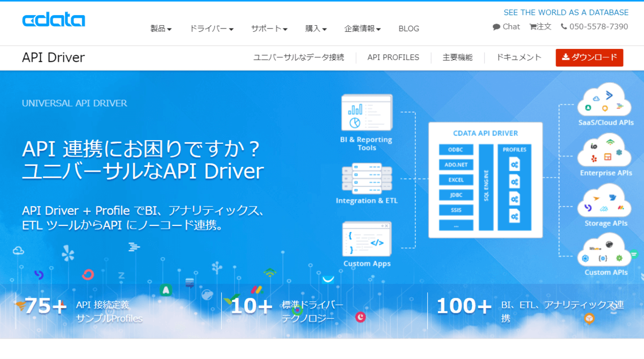Click the SaaS/Cloud APIs cloud icon
Image resolution: width=644 pixels, height=359 pixels.
[604, 100]
